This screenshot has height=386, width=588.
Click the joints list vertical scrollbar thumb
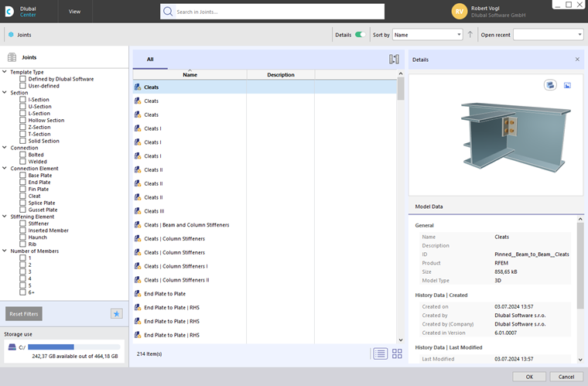(x=401, y=88)
